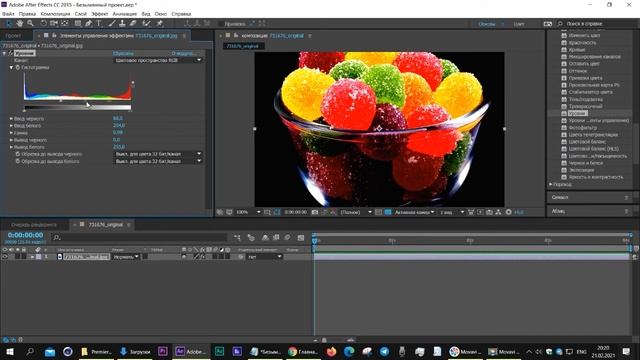Select the Puppet Pin tool
Screen dimensions: 640x360
160,24
